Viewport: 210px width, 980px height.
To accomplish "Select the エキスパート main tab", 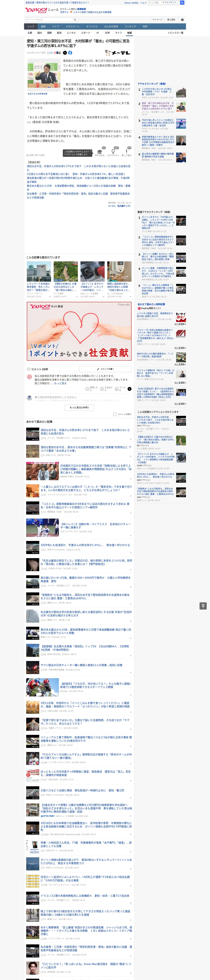I will pos(72,27).
